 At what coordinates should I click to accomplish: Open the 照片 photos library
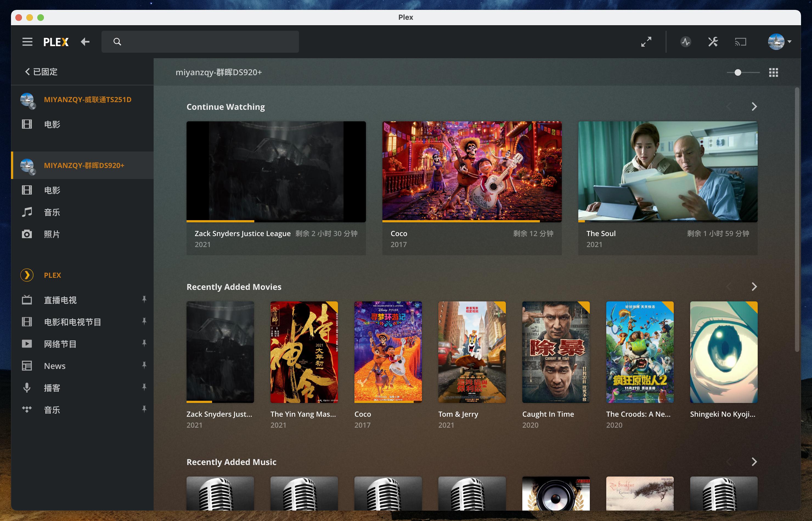[x=52, y=234]
